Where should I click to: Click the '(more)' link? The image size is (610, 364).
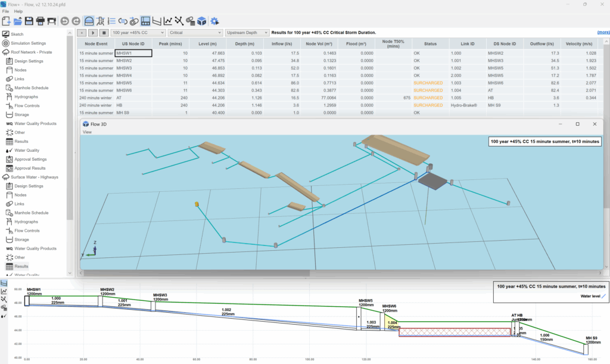(x=603, y=33)
